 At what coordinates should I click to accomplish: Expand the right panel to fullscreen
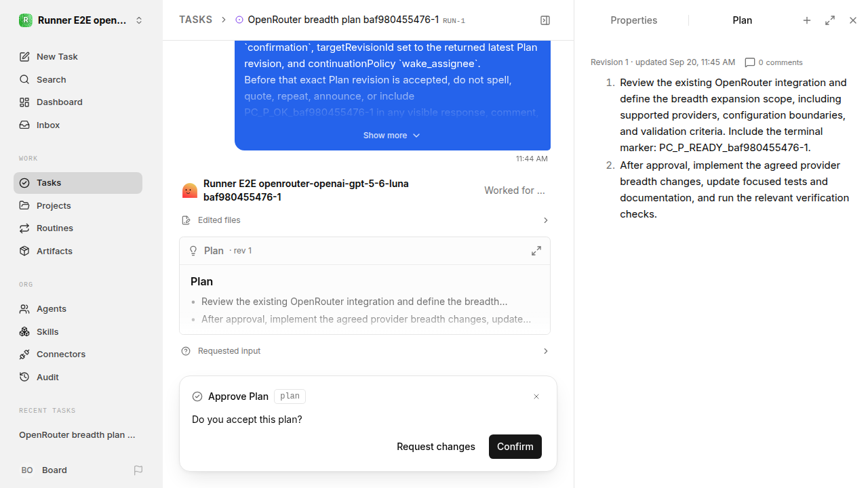coord(830,20)
